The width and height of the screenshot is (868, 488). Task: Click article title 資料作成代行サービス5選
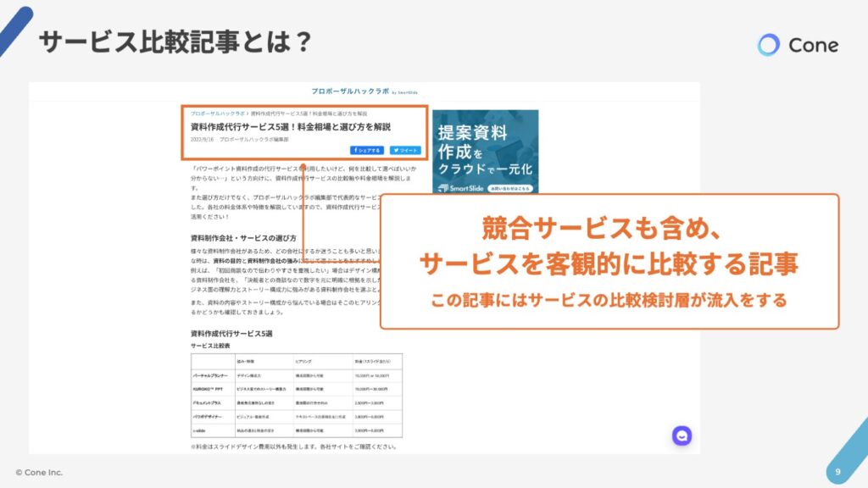pos(291,127)
